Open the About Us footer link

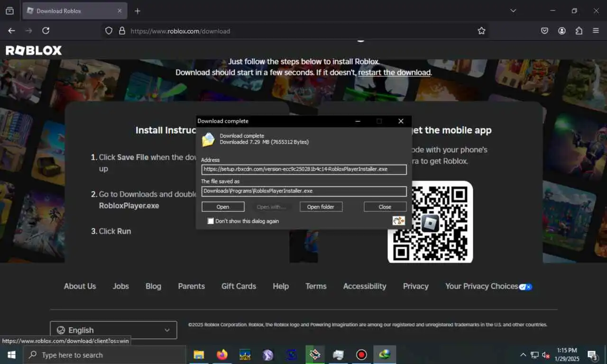pos(80,286)
